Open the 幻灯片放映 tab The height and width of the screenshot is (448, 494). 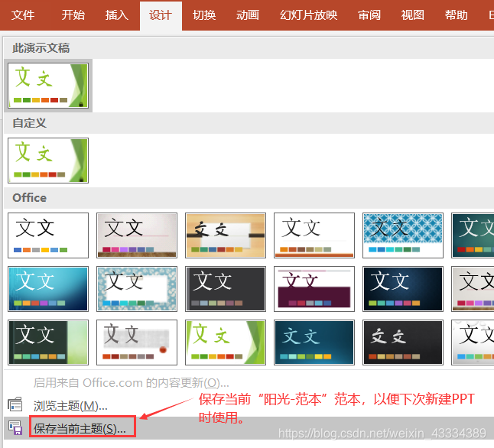[x=308, y=15]
